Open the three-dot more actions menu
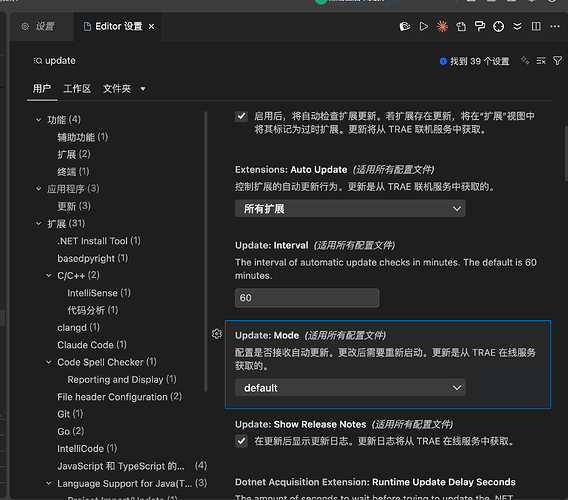 [x=555, y=26]
